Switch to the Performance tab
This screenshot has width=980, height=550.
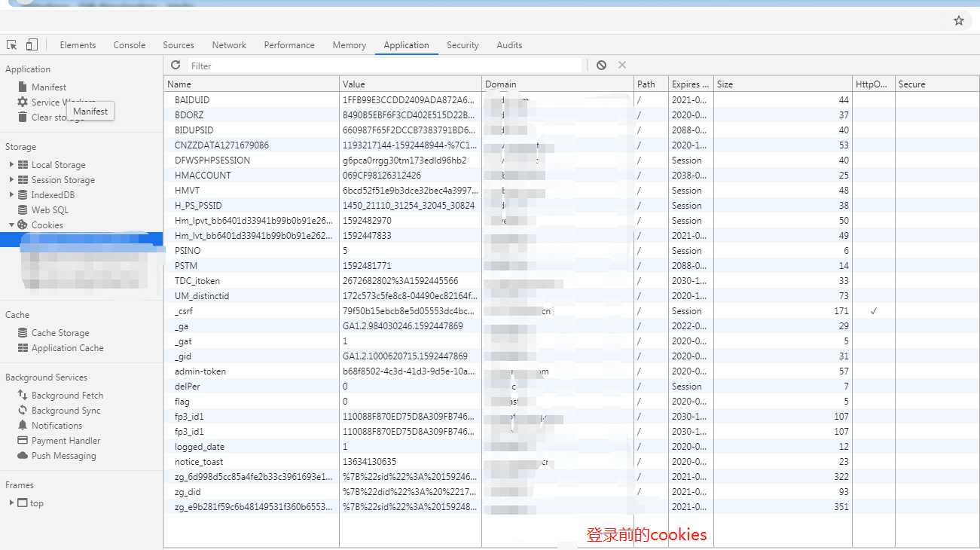[289, 45]
